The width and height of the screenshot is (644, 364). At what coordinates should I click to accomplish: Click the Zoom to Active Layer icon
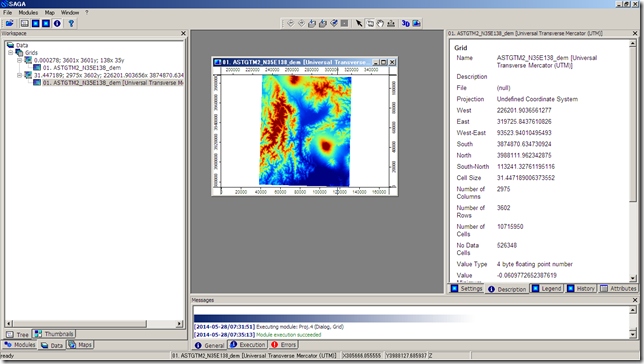(323, 23)
